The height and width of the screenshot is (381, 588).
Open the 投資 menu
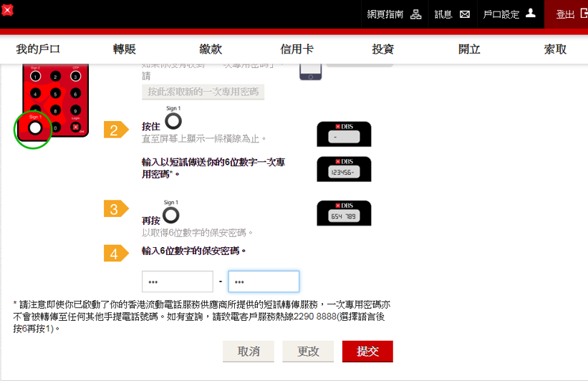(x=382, y=49)
